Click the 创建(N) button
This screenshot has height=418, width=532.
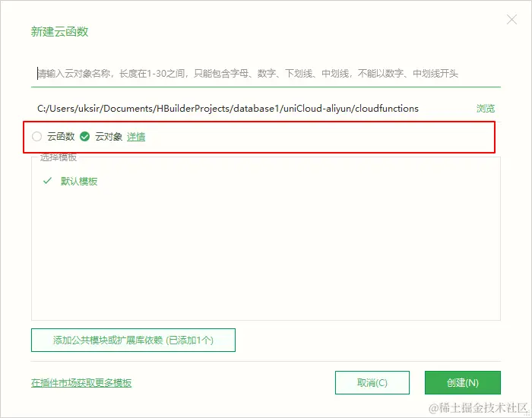(462, 383)
